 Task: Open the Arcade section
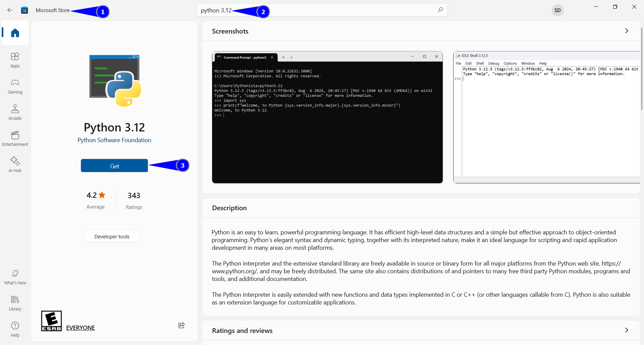[x=15, y=112]
